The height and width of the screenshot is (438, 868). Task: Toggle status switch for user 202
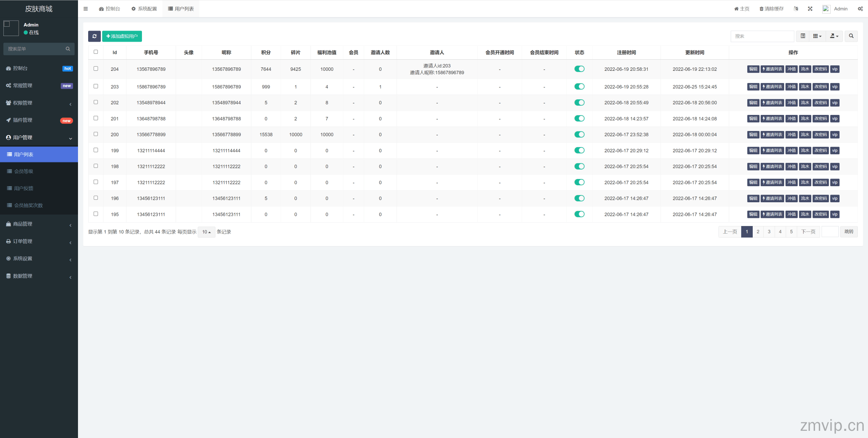click(579, 103)
